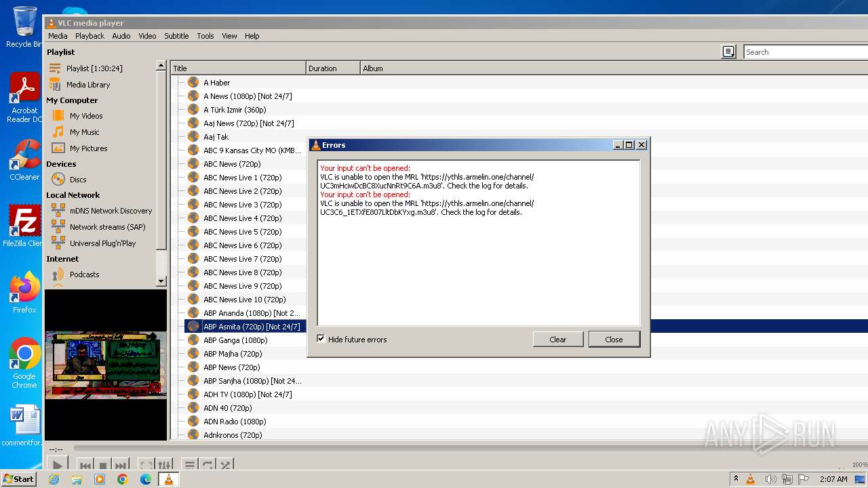
Task: Click volume icon in system tray
Action: pos(770,479)
